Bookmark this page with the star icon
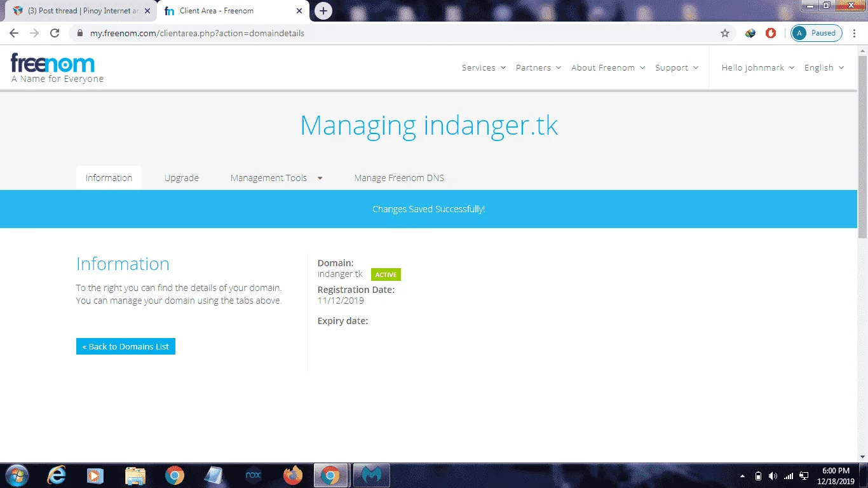Image resolution: width=868 pixels, height=488 pixels. click(x=725, y=33)
